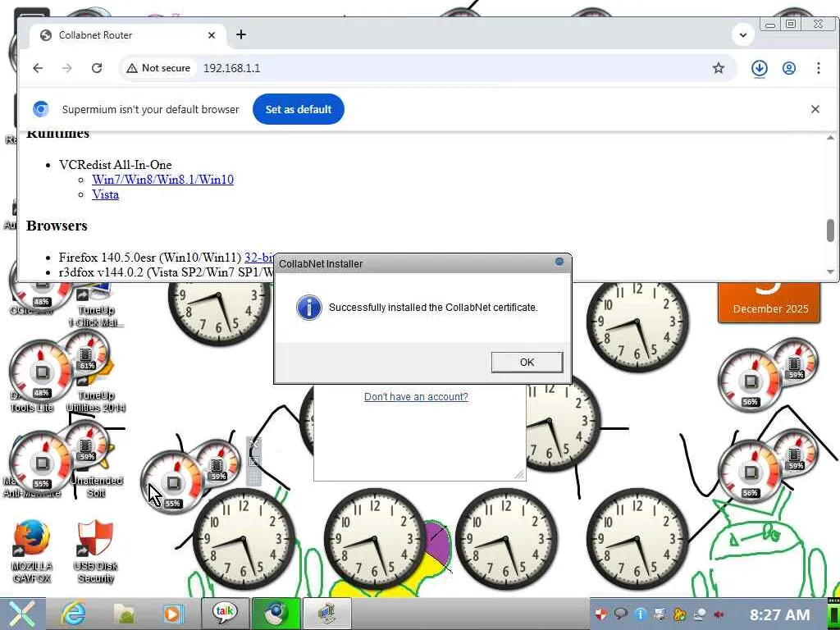This screenshot has height=630, width=840.
Task: Open the file explorer taskbar icon
Action: pyautogui.click(x=123, y=614)
